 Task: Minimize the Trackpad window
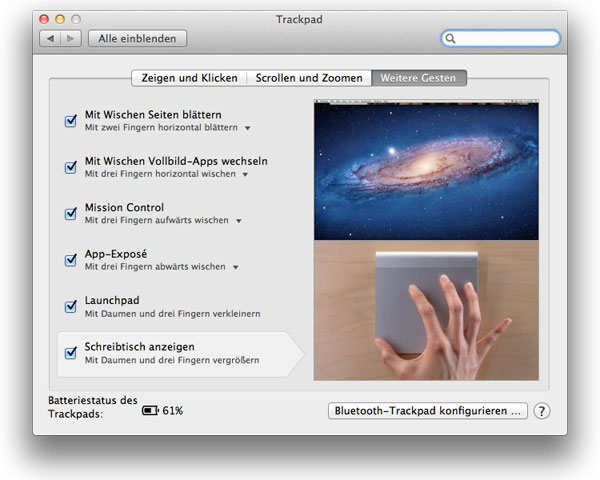click(60, 19)
